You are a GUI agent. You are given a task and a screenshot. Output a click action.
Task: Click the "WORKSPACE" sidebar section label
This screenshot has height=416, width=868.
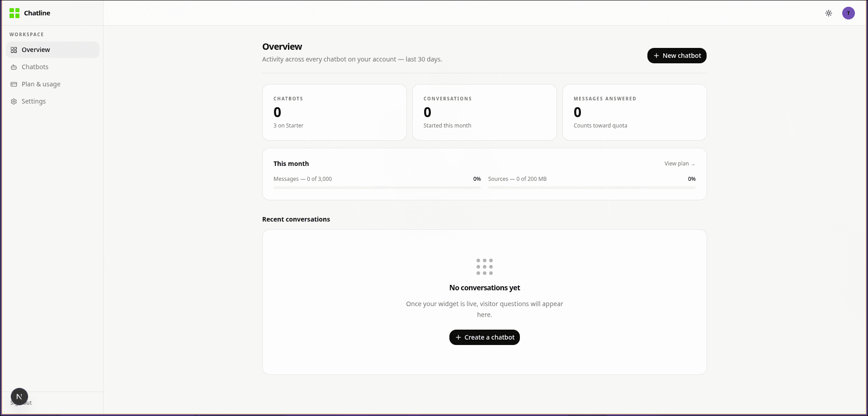[x=27, y=34]
